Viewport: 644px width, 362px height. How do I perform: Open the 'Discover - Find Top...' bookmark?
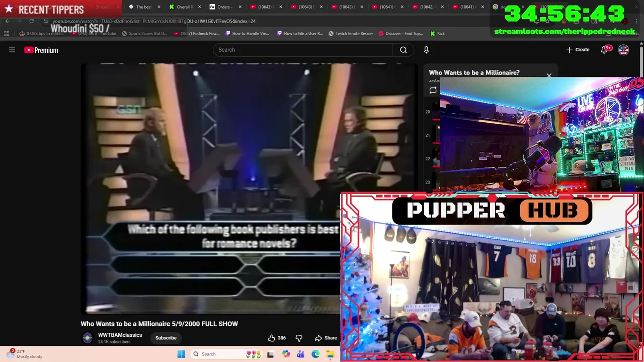(x=400, y=33)
